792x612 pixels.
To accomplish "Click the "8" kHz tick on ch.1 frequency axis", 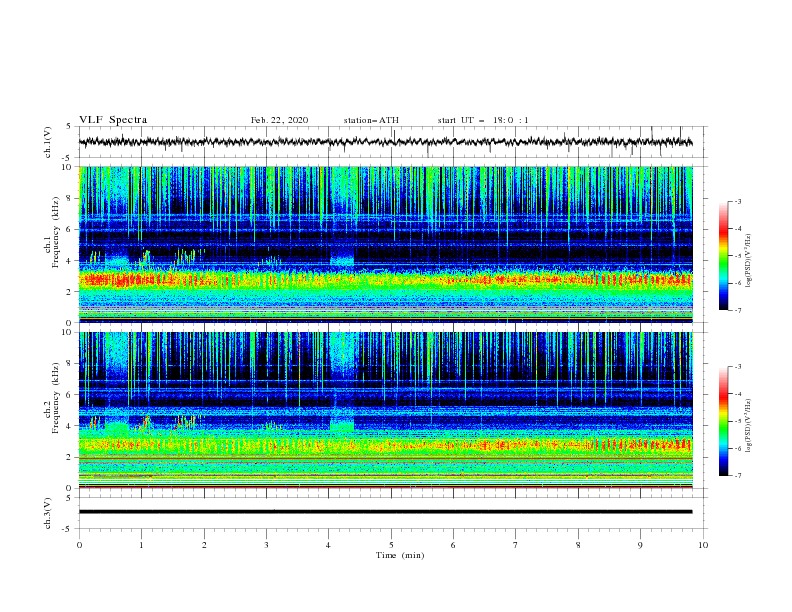I will [69, 198].
